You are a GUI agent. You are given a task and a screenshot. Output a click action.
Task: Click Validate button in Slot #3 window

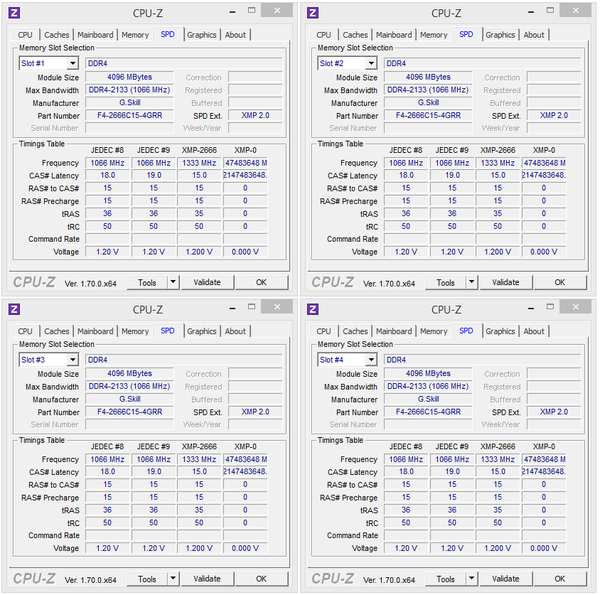(207, 579)
